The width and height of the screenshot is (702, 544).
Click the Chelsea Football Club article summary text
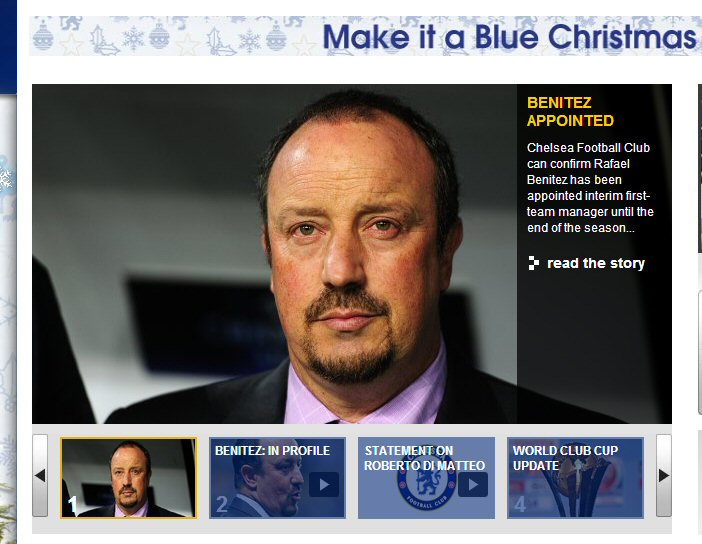(590, 188)
